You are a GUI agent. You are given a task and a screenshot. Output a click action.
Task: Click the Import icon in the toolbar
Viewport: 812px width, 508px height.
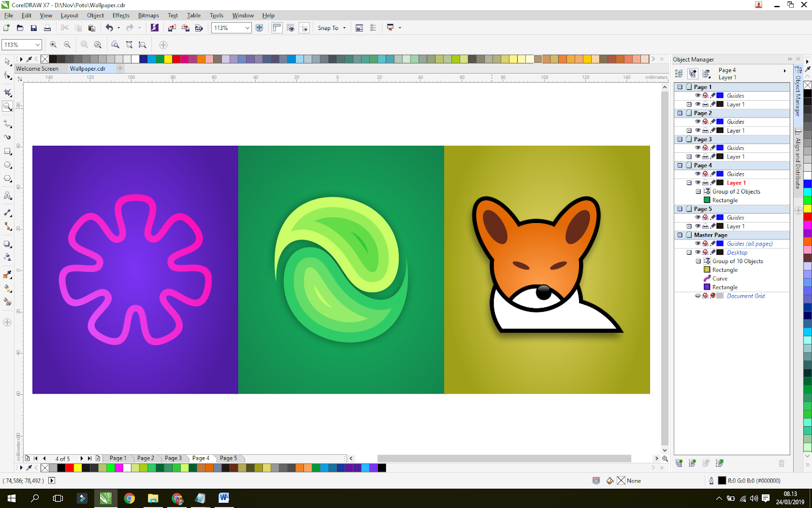[172, 28]
